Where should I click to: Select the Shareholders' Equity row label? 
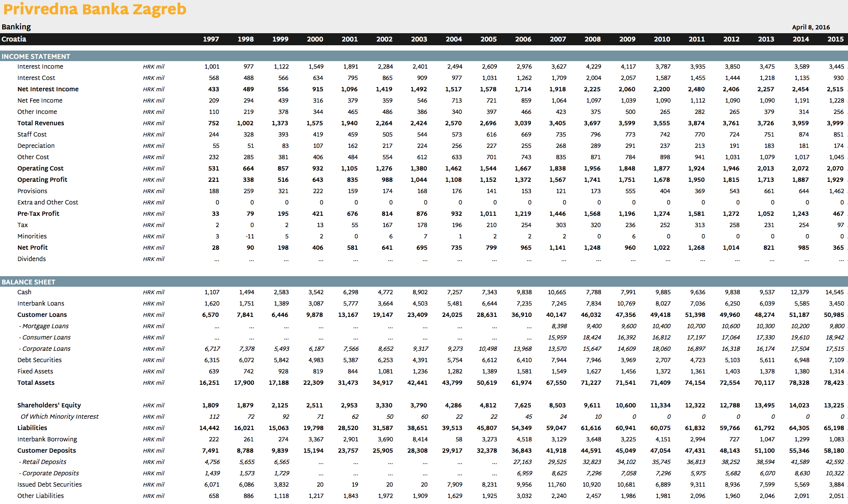coord(49,405)
